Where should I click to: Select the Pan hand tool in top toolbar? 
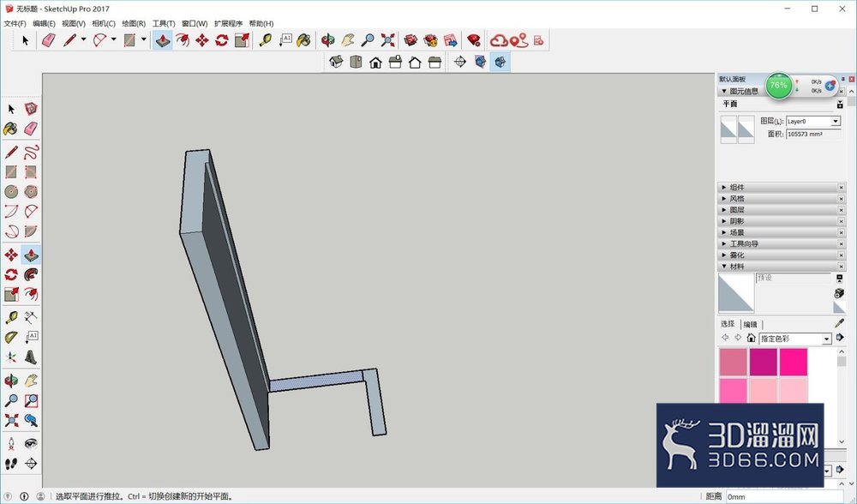click(348, 40)
